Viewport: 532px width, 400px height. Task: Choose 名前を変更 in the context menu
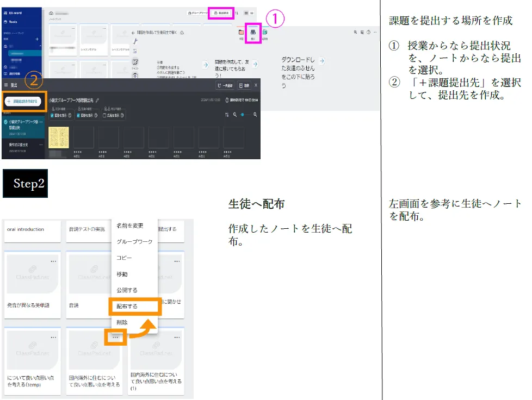pyautogui.click(x=130, y=226)
